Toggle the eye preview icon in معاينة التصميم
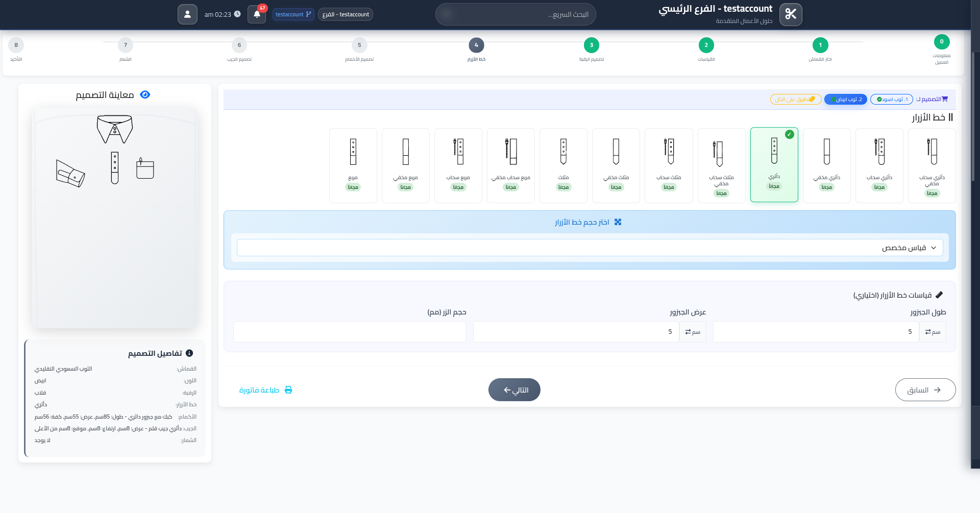Screen dimensions: 980x513 144,94
